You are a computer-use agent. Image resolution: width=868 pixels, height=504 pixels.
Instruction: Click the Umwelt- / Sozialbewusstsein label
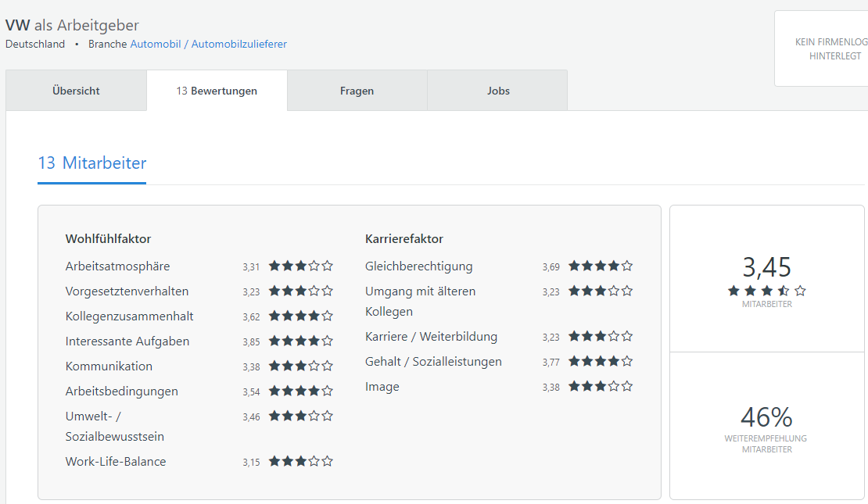[115, 427]
